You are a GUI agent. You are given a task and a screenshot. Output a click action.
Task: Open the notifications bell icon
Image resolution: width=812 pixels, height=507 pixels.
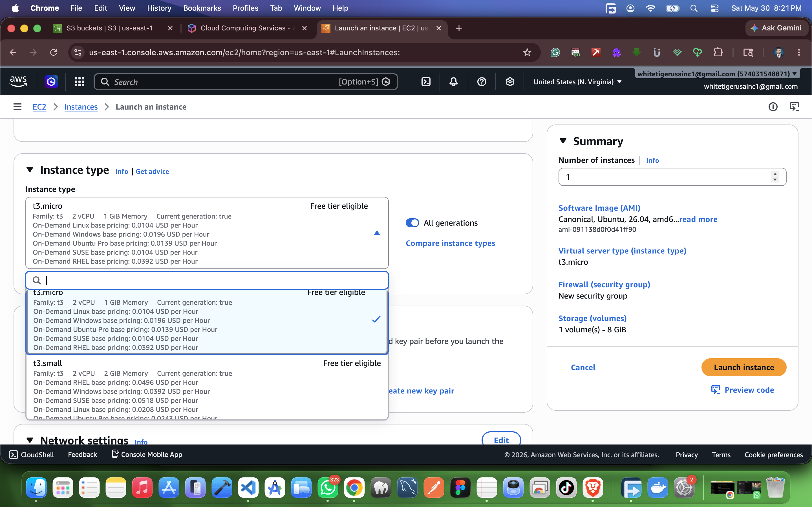point(454,82)
